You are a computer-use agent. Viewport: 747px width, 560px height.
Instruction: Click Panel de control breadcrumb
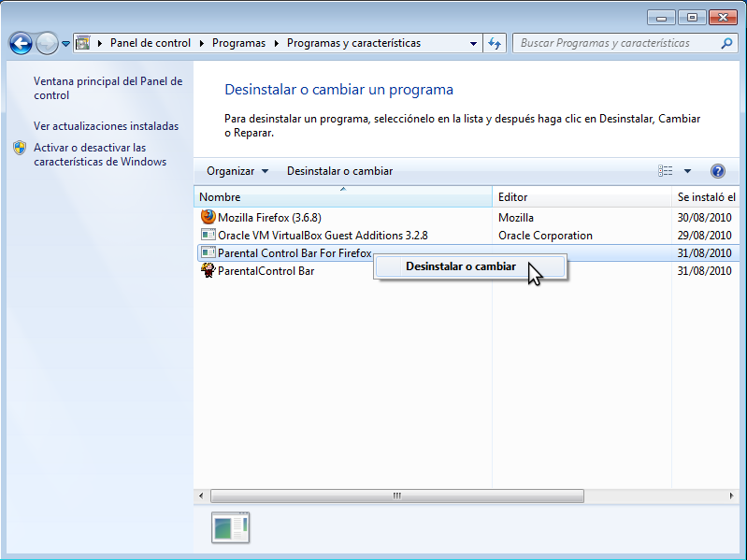[x=151, y=43]
